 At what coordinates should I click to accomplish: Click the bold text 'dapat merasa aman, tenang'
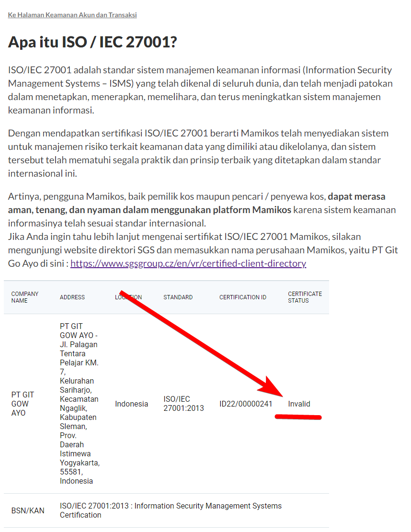(197, 203)
